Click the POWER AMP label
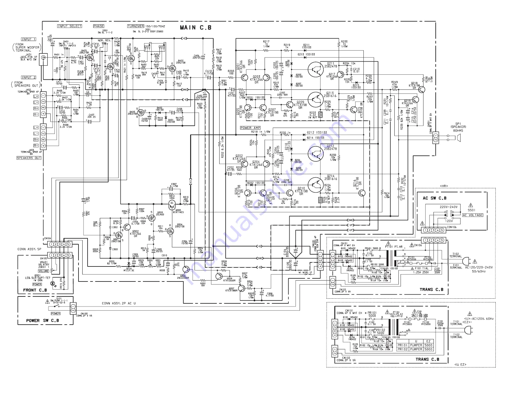Image resolution: width=532 pixels, height=395 pixels. point(250,128)
